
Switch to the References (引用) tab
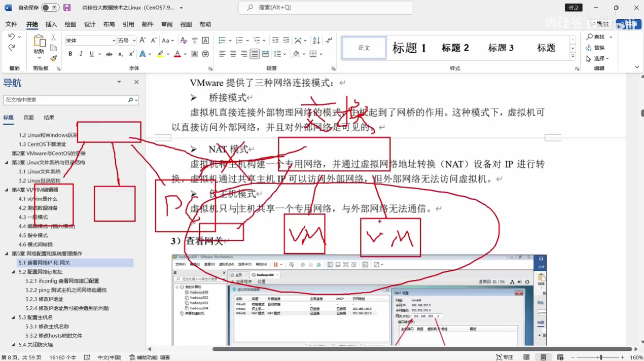click(128, 24)
